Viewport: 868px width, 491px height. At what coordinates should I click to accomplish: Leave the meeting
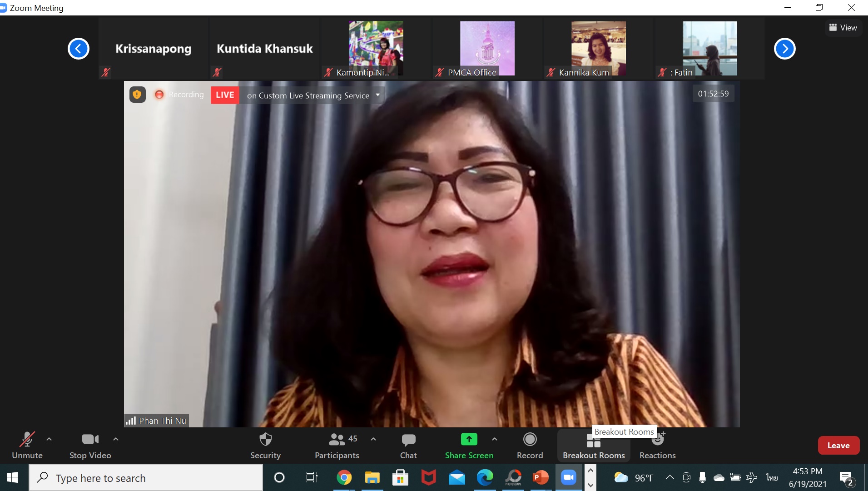coord(838,446)
